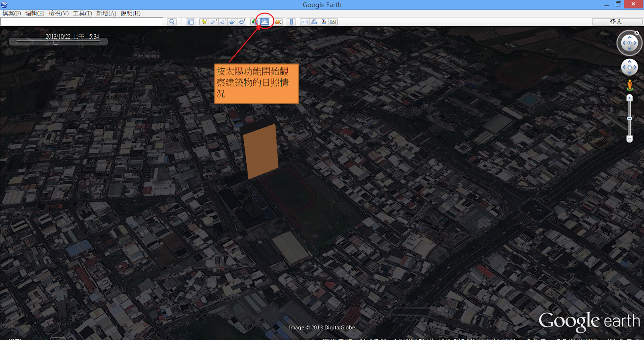
Task: Zoom in with the plus button
Action: pyautogui.click(x=630, y=98)
